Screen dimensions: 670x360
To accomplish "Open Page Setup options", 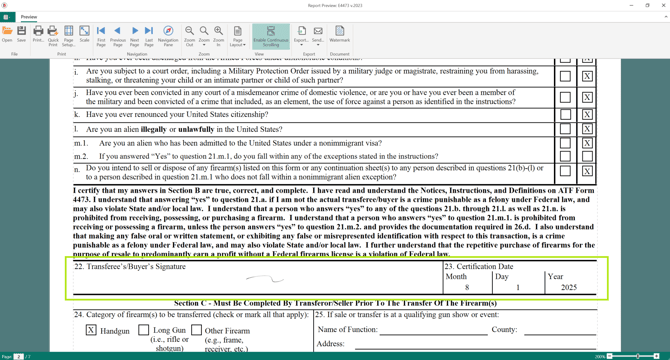I will [x=68, y=36].
